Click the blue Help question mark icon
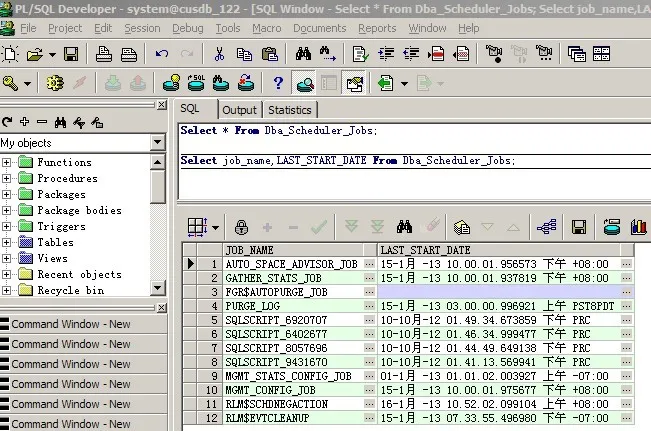The height and width of the screenshot is (431, 651). coord(278,83)
